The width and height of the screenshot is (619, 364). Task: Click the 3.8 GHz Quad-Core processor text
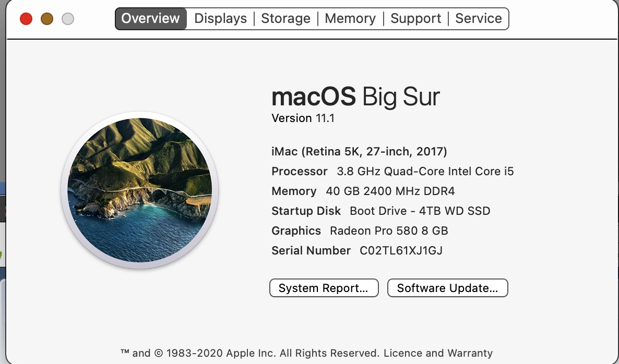[425, 172]
